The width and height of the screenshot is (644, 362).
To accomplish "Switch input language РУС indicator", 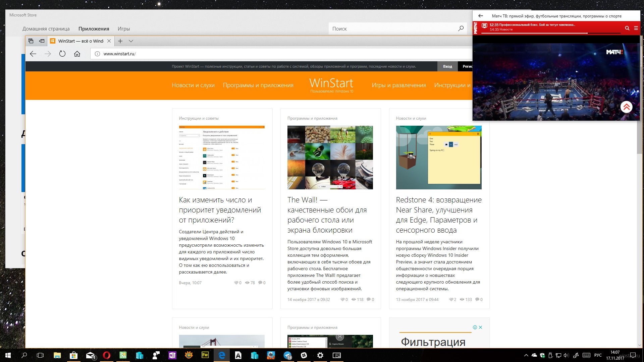I will pyautogui.click(x=598, y=355).
